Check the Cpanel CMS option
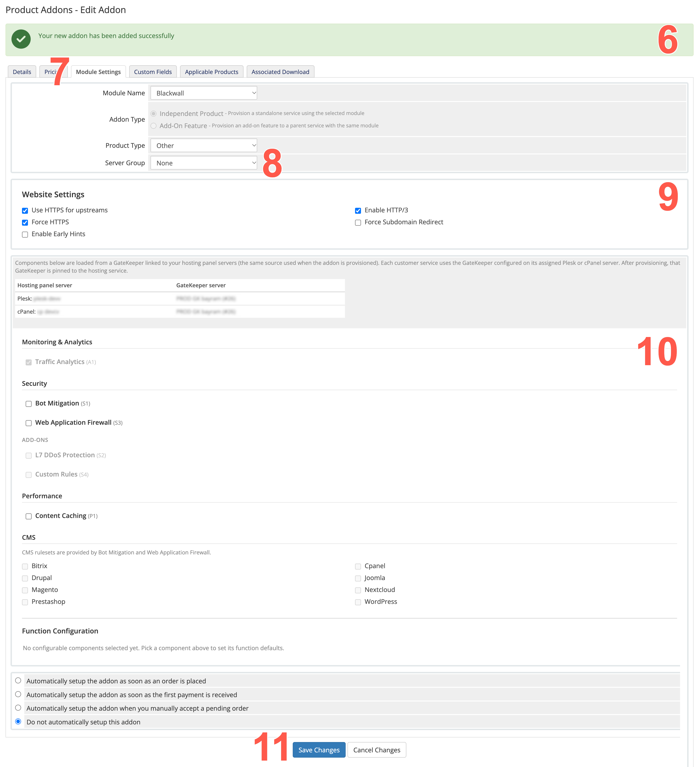700x767 pixels. pos(358,566)
